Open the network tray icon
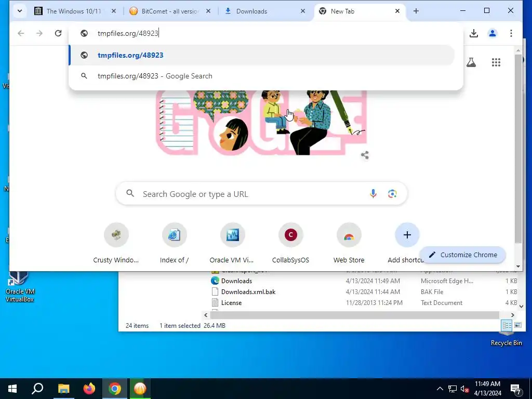Screen dimensions: 532x399 [453, 389]
